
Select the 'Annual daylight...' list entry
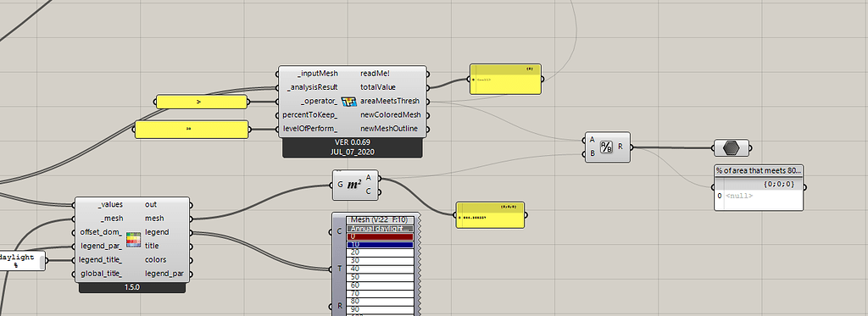coord(381,228)
